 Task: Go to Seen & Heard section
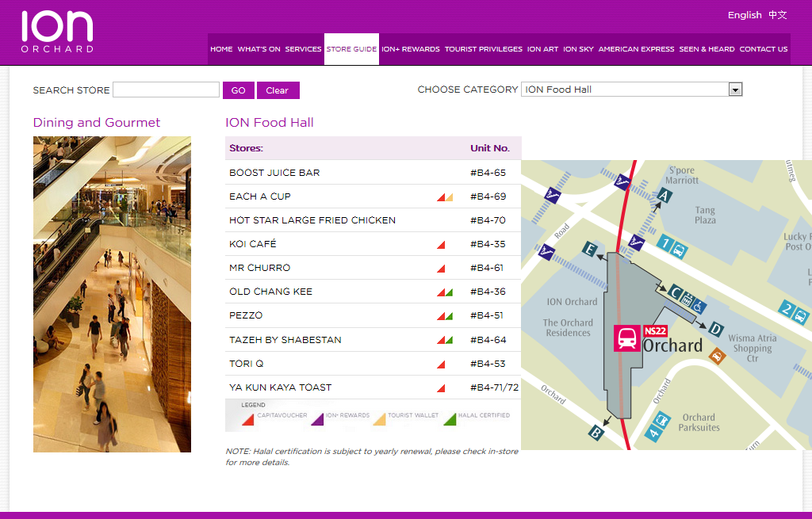point(707,49)
